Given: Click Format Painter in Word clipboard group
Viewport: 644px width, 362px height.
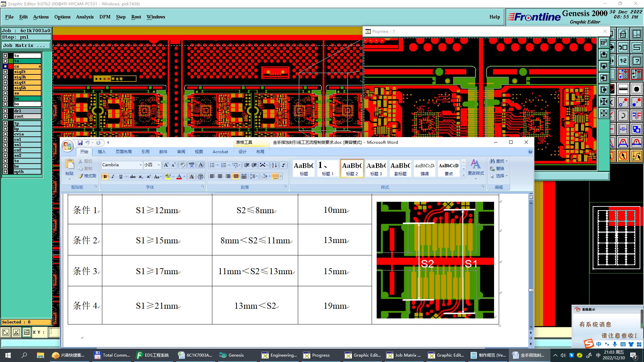Looking at the screenshot, I should tap(88, 176).
